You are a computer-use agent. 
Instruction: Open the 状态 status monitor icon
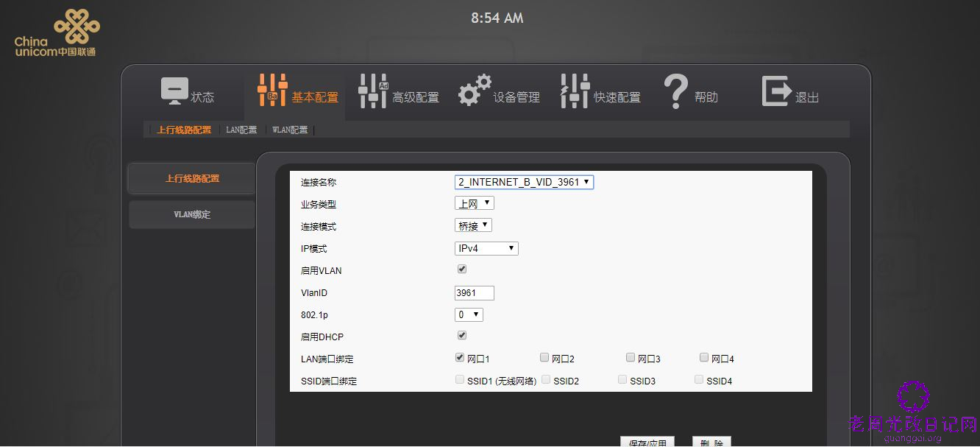[x=174, y=91]
